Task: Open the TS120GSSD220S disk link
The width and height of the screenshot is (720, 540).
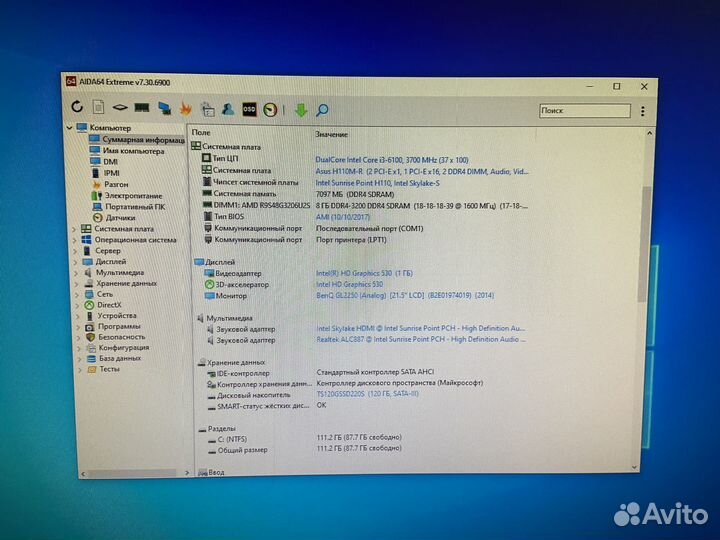Action: [367, 394]
